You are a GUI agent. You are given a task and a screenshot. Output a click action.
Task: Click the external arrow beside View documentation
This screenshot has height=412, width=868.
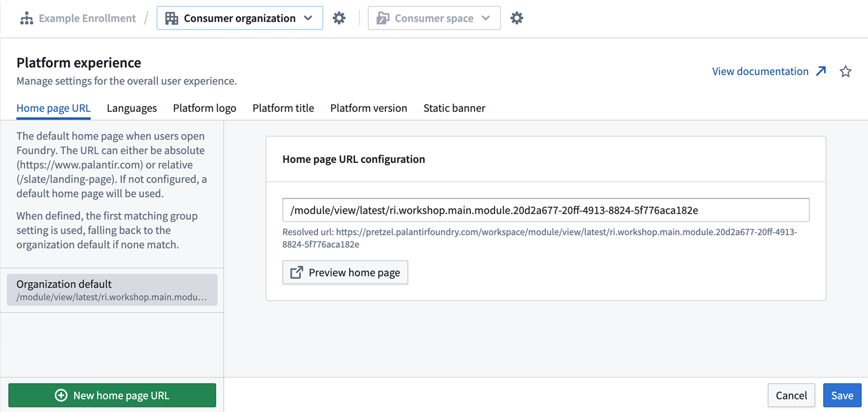pos(821,71)
